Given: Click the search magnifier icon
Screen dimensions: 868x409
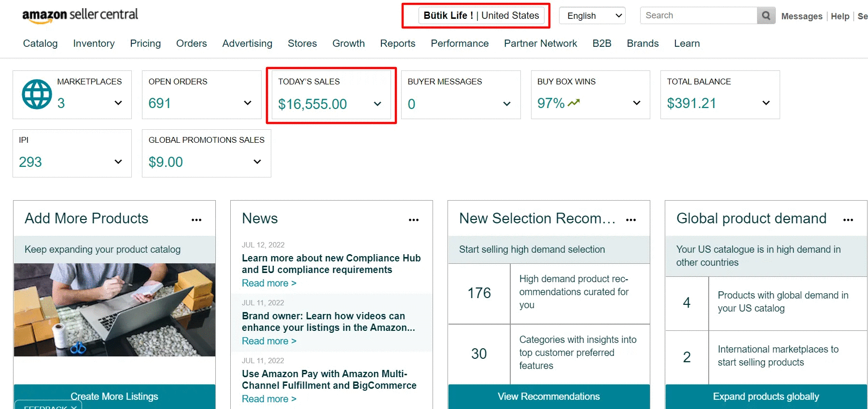Looking at the screenshot, I should (766, 15).
